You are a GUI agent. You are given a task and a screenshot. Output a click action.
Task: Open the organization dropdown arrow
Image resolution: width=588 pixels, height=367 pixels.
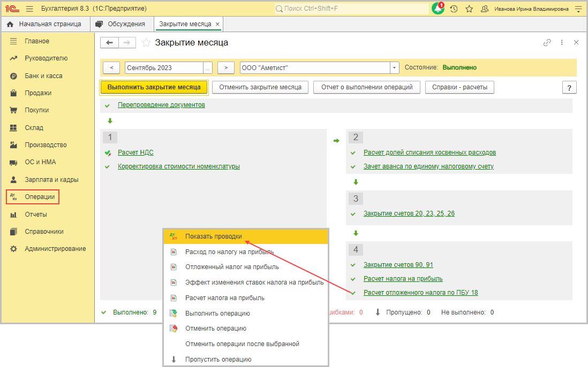395,68
